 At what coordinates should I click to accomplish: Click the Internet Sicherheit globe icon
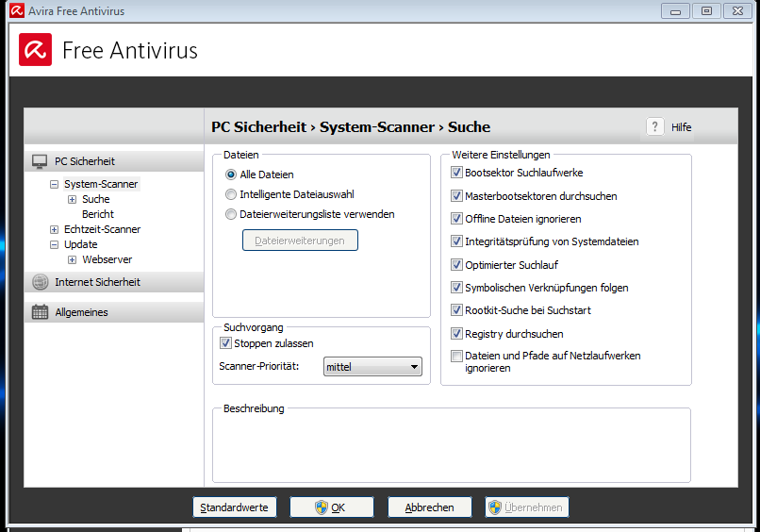[41, 282]
